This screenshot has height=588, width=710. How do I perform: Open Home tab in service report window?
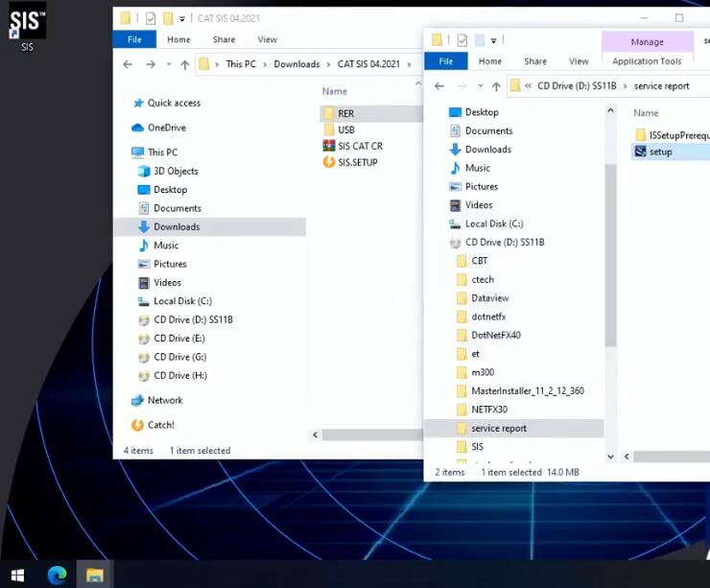(490, 61)
